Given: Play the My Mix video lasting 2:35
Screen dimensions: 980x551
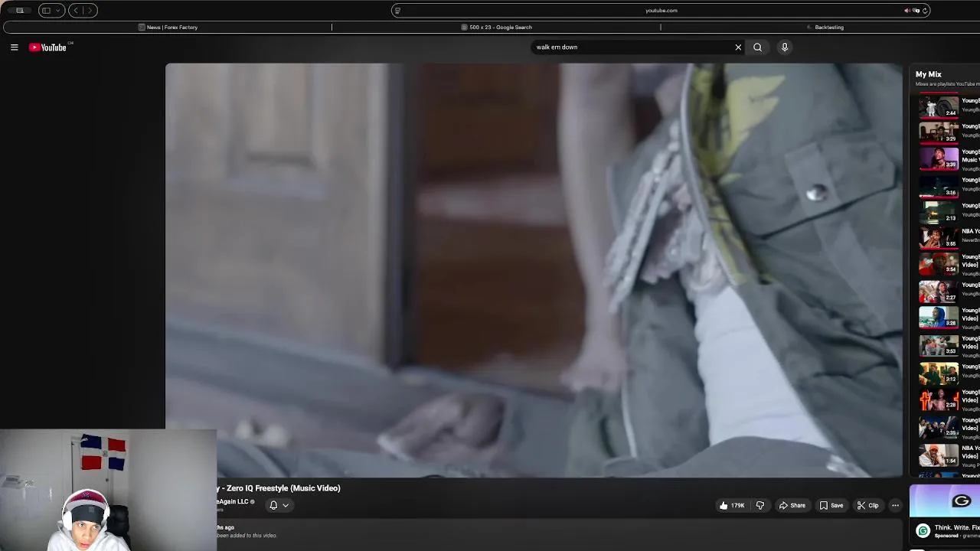Looking at the screenshot, I should [938, 427].
